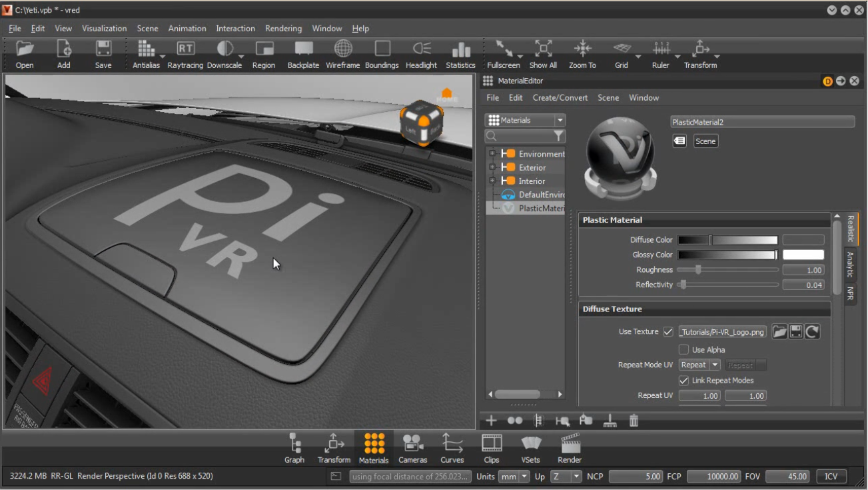Viewport: 868px width, 490px height.
Task: Click the PlasticMaterial2 name field
Action: tap(762, 122)
